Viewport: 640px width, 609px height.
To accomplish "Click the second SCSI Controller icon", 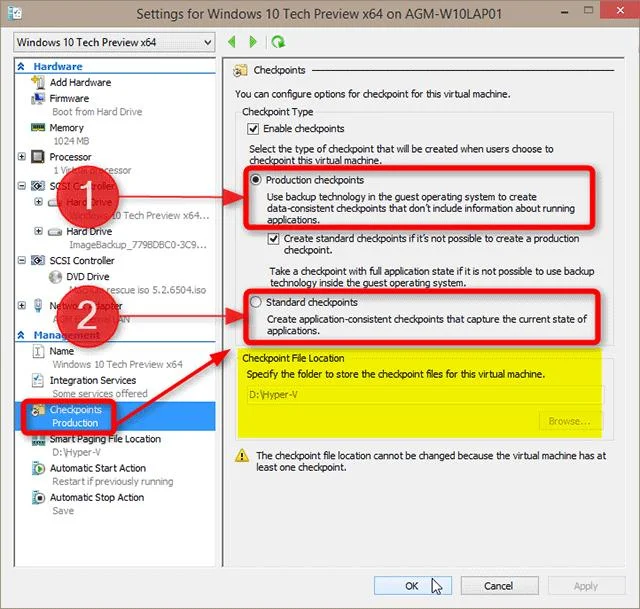I will click(38, 260).
